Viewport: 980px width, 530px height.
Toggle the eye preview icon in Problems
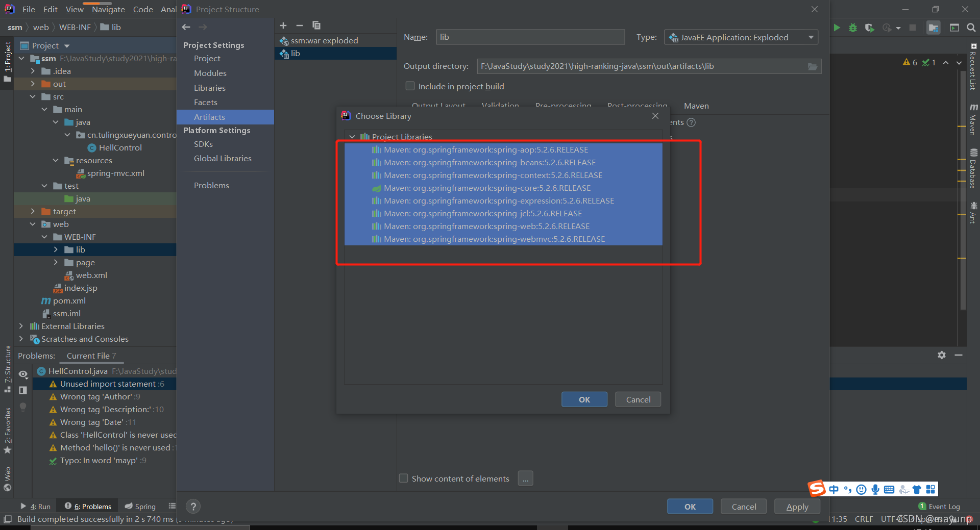point(23,374)
